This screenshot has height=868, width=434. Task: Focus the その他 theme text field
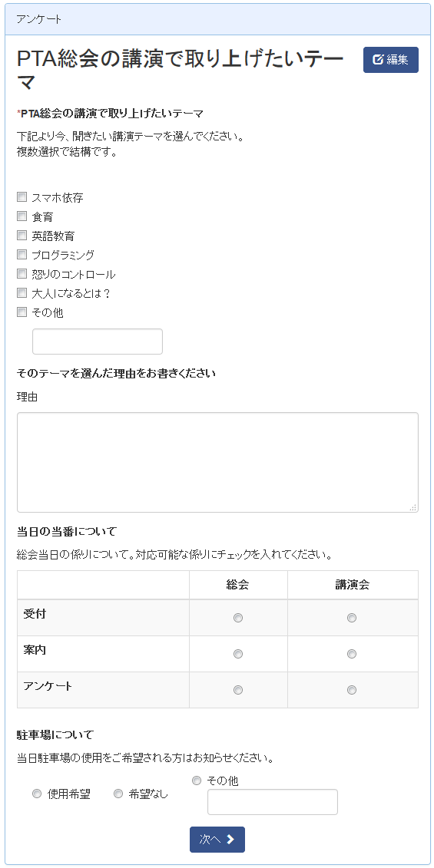[x=98, y=342]
